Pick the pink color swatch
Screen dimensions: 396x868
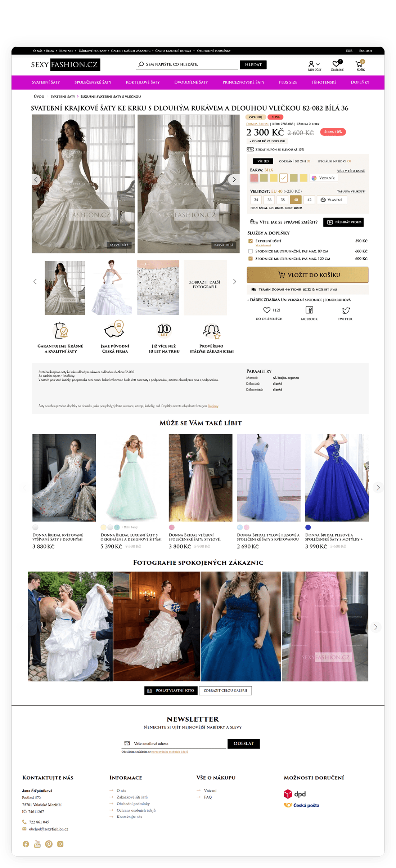[254, 178]
